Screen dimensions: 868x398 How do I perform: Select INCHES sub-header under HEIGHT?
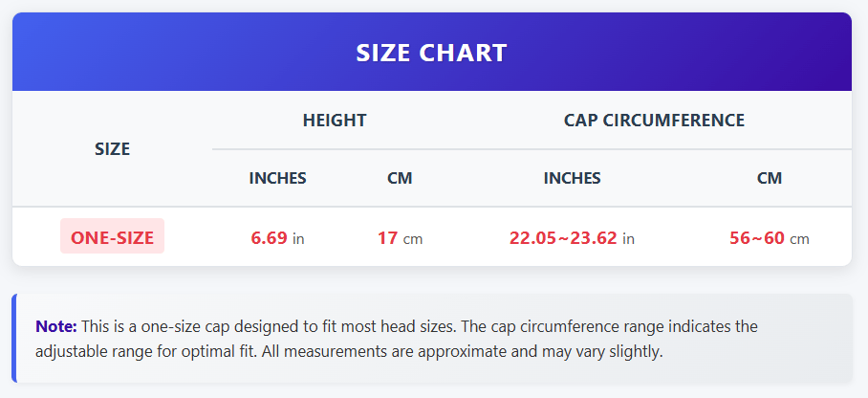(277, 178)
